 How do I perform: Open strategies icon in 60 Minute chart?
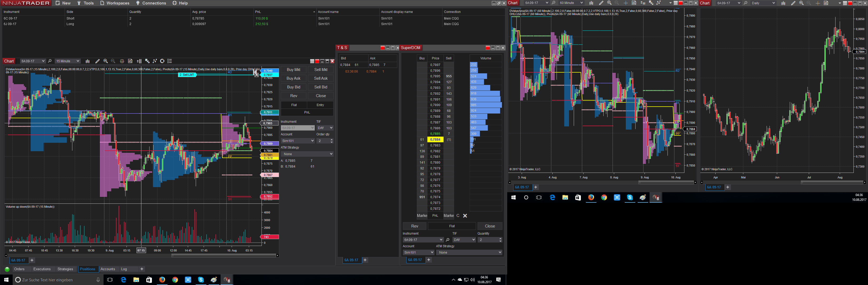[x=659, y=3]
